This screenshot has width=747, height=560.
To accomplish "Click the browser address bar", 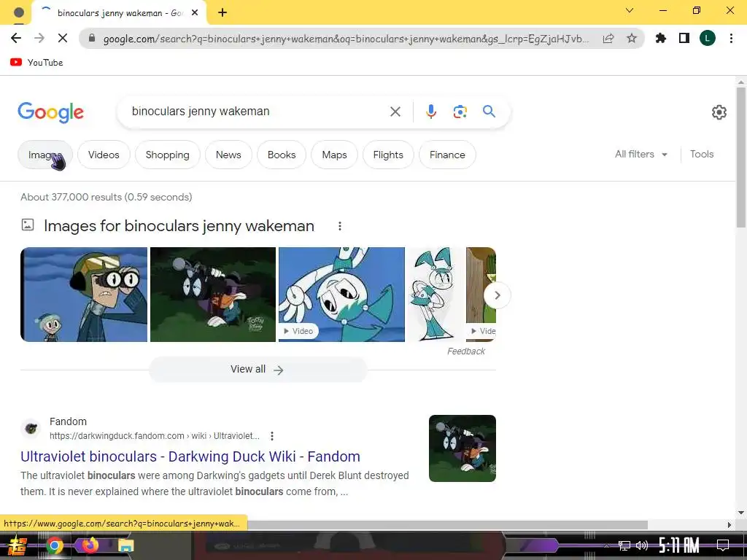I will pos(345,39).
